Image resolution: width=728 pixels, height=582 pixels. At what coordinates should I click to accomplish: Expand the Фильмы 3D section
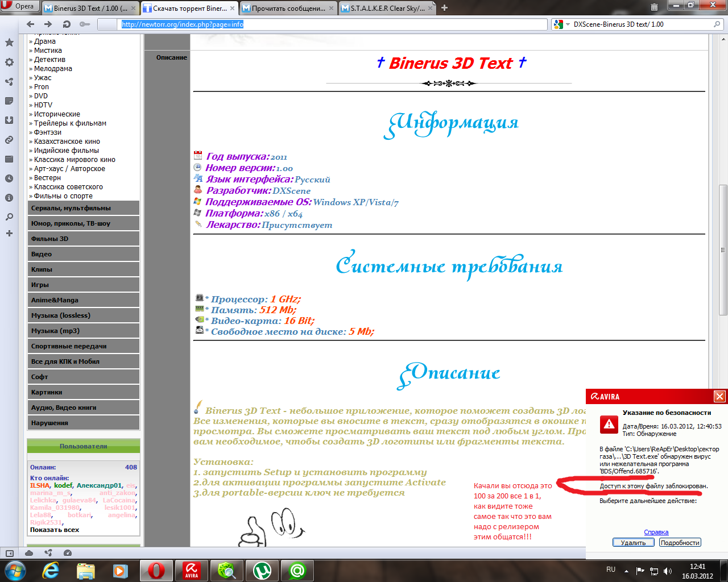click(x=84, y=239)
